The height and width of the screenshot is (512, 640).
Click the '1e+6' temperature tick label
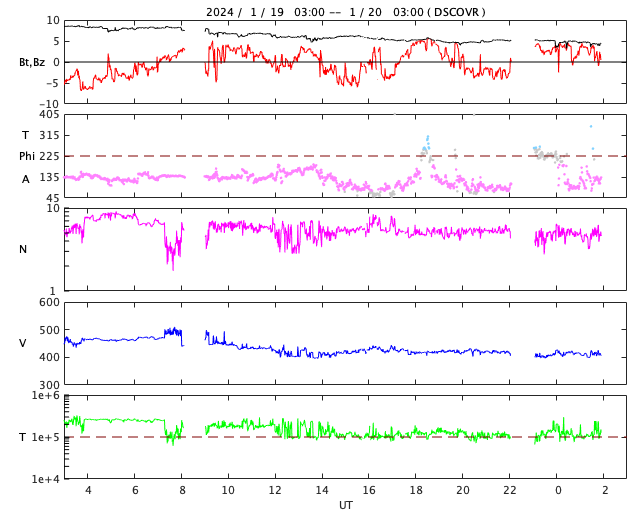(46, 396)
